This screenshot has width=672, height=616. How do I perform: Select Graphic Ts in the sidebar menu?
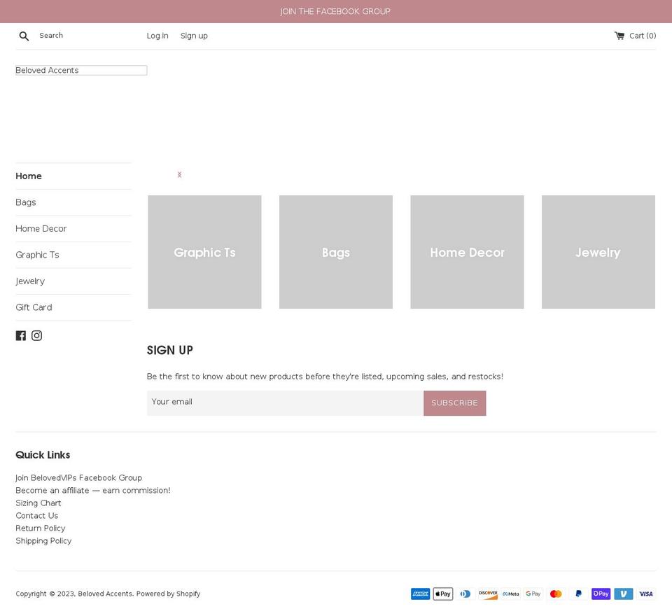click(37, 255)
